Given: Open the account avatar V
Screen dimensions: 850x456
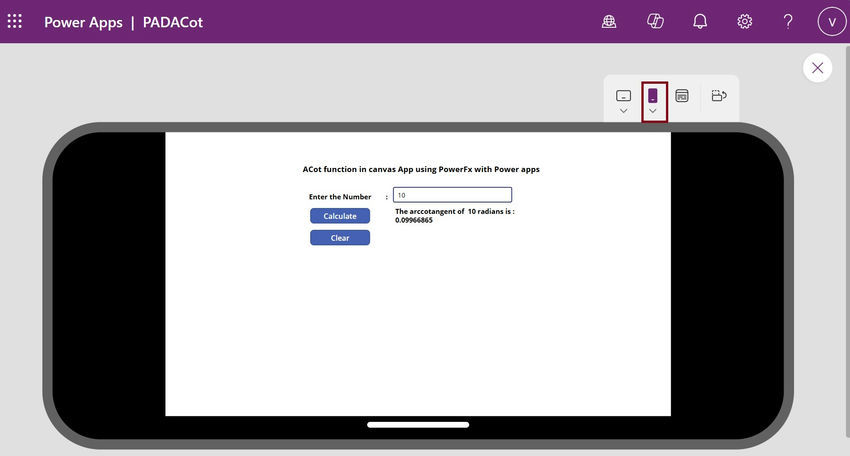Looking at the screenshot, I should click(x=832, y=22).
